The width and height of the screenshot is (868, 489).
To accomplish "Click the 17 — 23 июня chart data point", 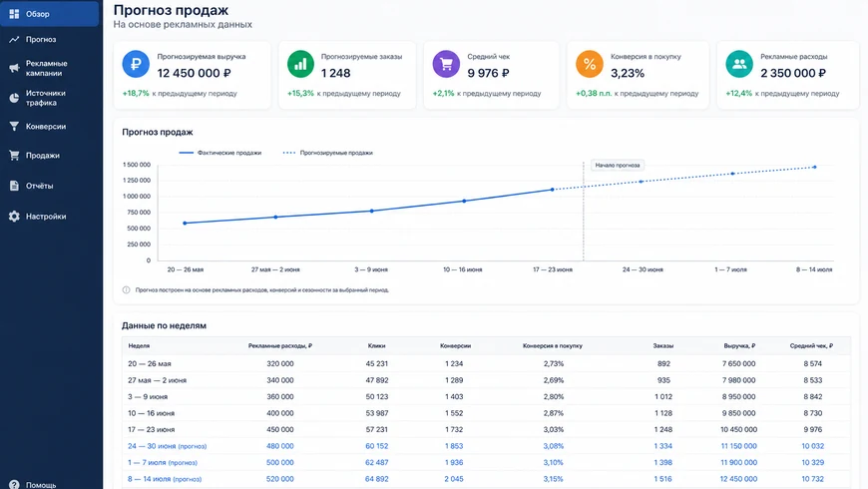I will pyautogui.click(x=552, y=190).
